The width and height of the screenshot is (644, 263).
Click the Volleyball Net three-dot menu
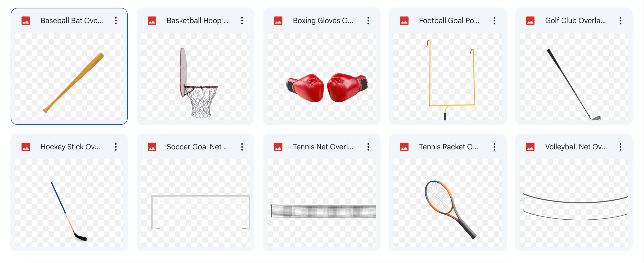pos(620,147)
